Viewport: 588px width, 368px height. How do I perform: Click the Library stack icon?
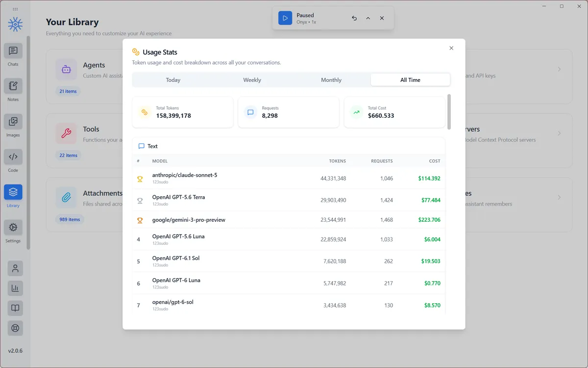pos(13,192)
